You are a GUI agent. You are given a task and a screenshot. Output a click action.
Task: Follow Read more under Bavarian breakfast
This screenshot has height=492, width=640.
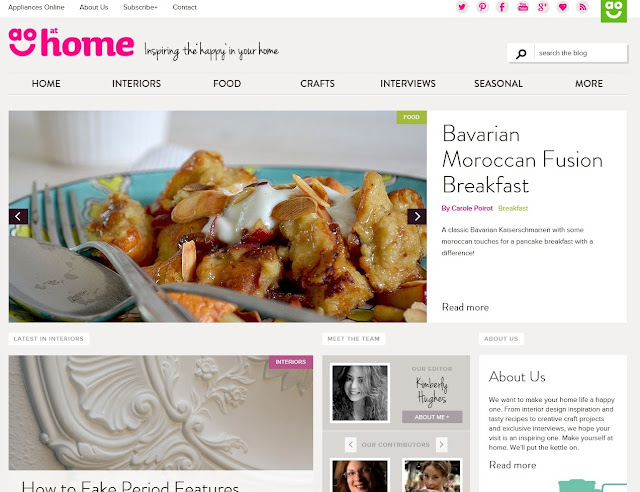coord(465,307)
